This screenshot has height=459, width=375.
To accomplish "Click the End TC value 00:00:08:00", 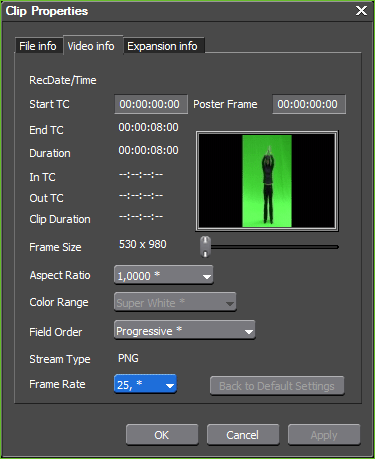I will point(148,127).
